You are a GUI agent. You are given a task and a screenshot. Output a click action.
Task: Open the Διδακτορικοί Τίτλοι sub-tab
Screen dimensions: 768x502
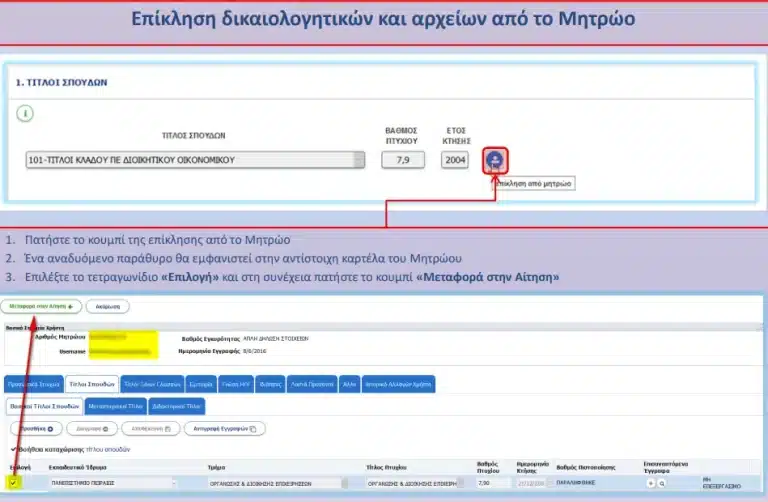point(176,406)
